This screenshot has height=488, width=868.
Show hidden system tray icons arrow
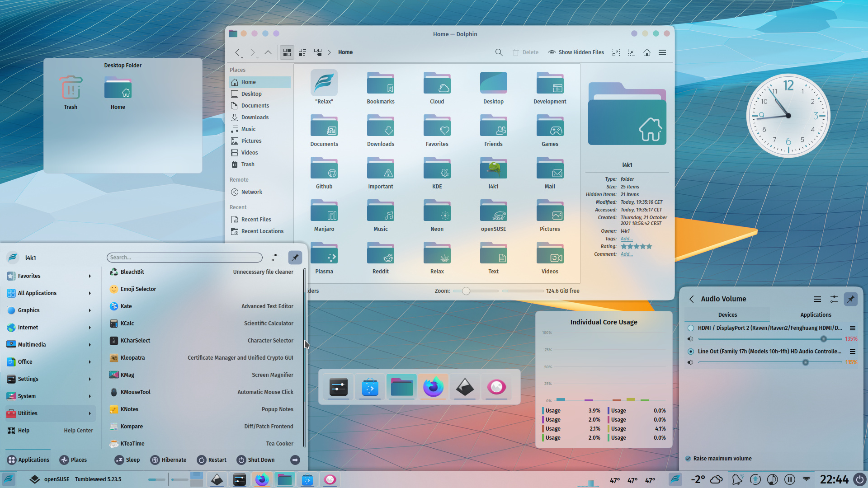tap(807, 479)
